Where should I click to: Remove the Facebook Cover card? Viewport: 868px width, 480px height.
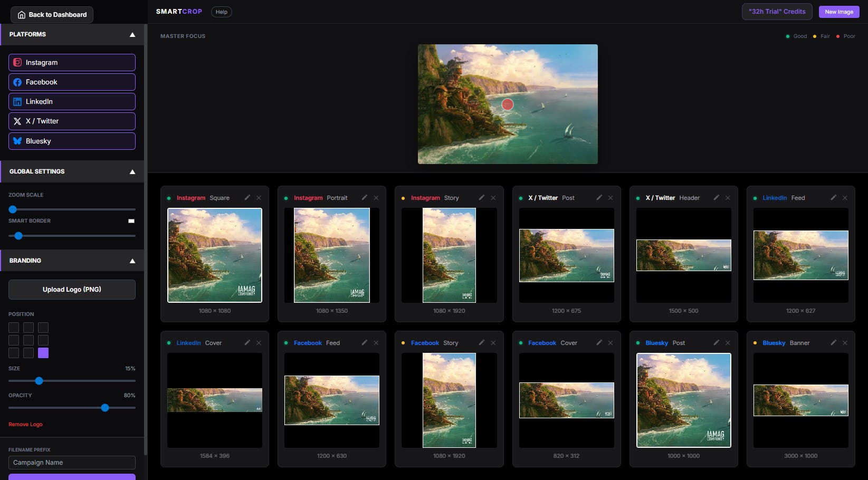click(611, 343)
